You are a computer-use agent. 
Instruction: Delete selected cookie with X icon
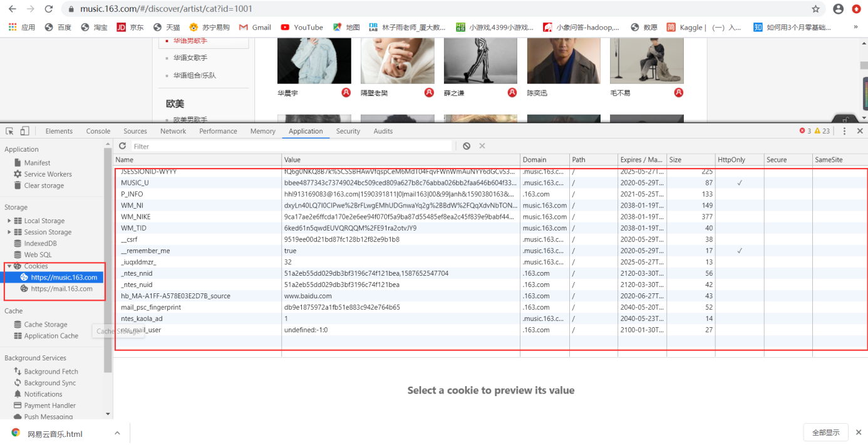pyautogui.click(x=482, y=146)
